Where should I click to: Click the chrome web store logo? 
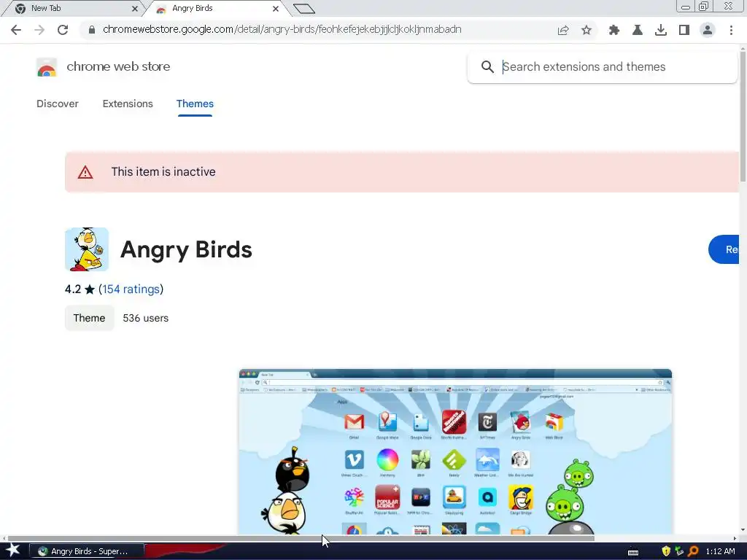coord(47,68)
